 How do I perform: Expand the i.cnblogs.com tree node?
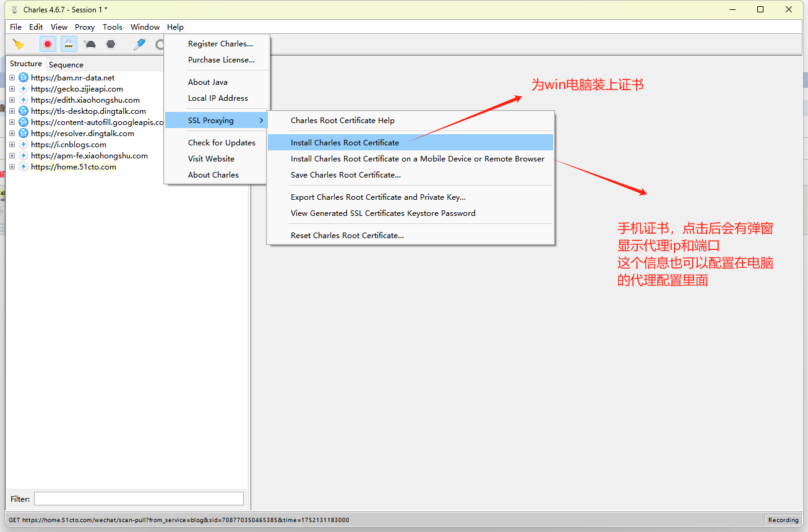pos(12,144)
